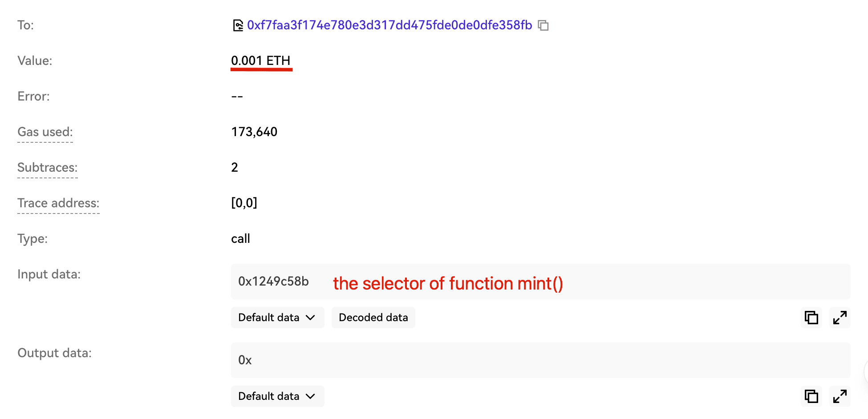Copy the input data value
The width and height of the screenshot is (868, 419).
click(x=811, y=318)
